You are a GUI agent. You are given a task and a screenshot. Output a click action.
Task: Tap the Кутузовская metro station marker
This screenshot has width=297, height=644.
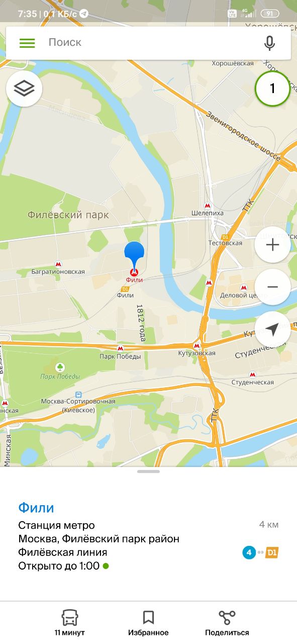point(197,346)
